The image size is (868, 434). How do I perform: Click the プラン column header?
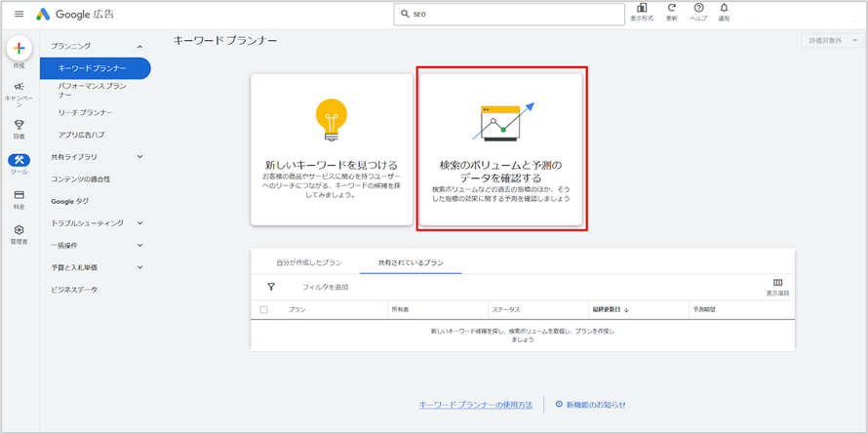point(296,310)
